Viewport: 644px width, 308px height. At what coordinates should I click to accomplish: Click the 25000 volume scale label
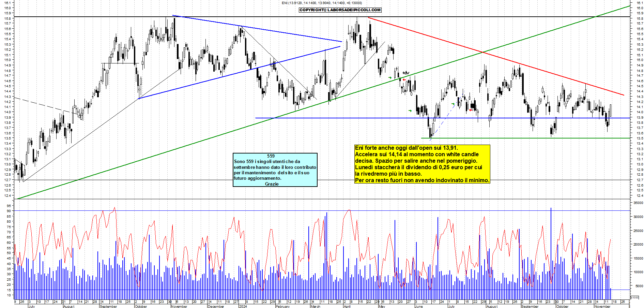(x=638, y=231)
